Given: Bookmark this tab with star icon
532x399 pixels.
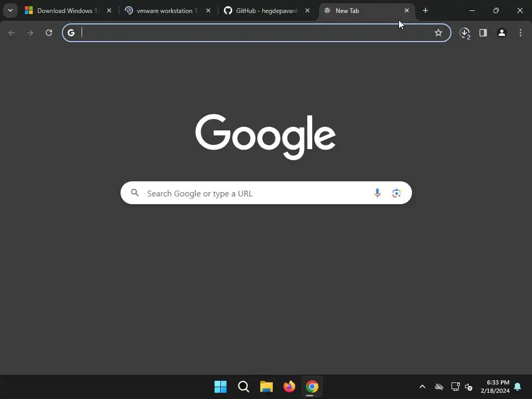Looking at the screenshot, I should pos(438,33).
